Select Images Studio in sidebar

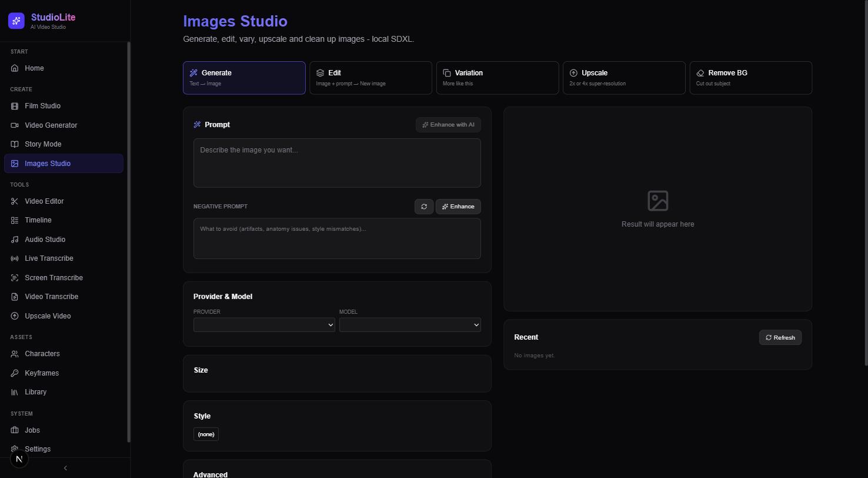[64, 164]
